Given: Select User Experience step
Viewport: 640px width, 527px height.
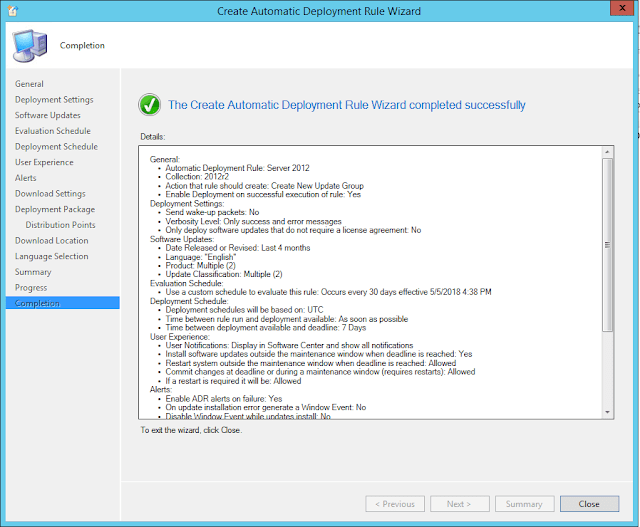Looking at the screenshot, I should click(x=44, y=162).
